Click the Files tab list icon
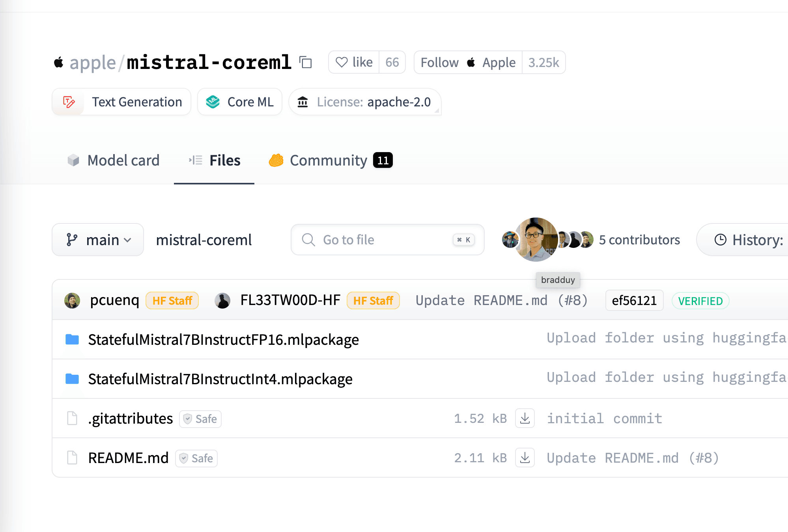This screenshot has height=532, width=788. click(x=196, y=160)
